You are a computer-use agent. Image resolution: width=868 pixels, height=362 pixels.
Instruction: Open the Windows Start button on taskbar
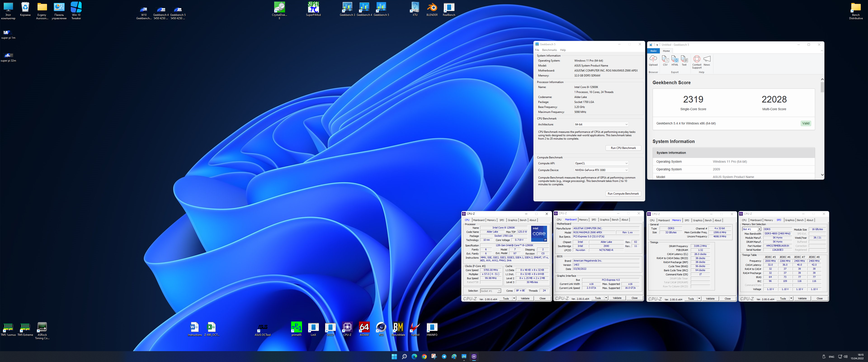(x=394, y=357)
